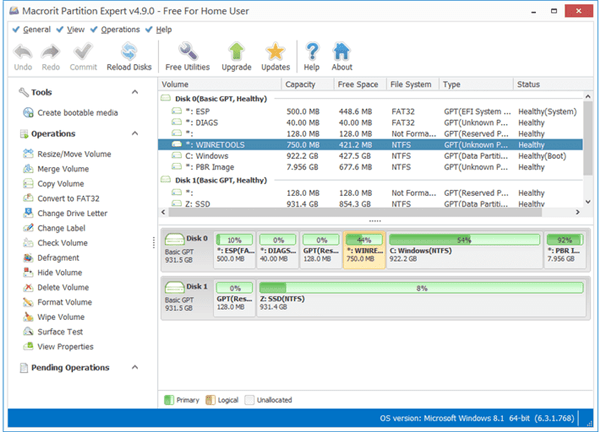The image size is (600, 432).
Task: Collapse the Tools section chevron
Action: (135, 92)
